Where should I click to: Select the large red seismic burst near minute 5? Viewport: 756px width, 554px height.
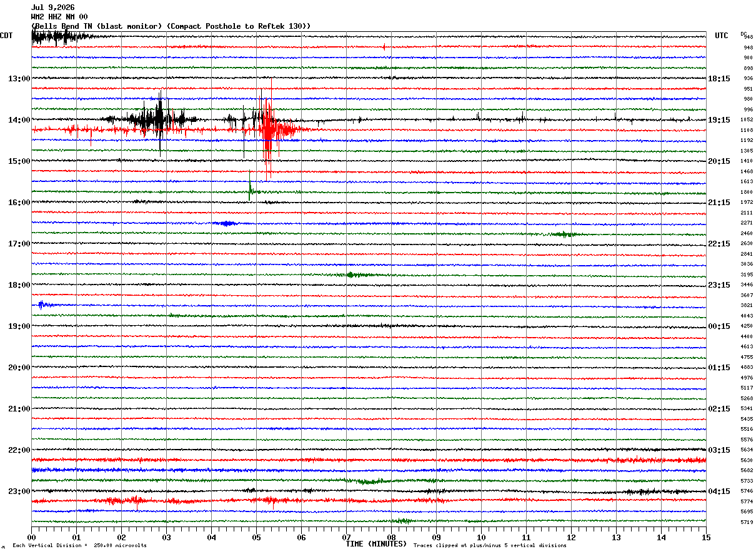269,129
